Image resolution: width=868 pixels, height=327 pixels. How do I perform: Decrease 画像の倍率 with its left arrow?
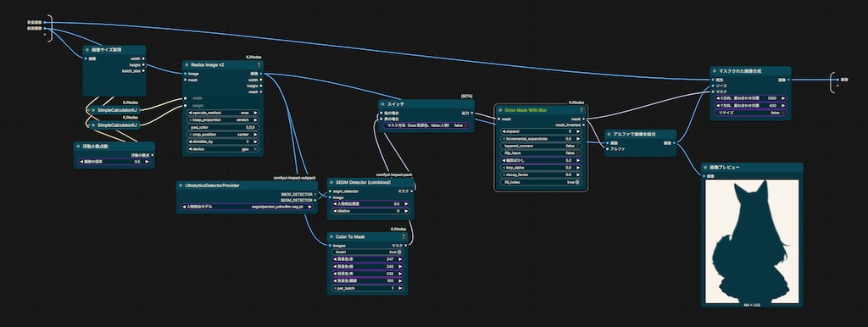(81, 162)
